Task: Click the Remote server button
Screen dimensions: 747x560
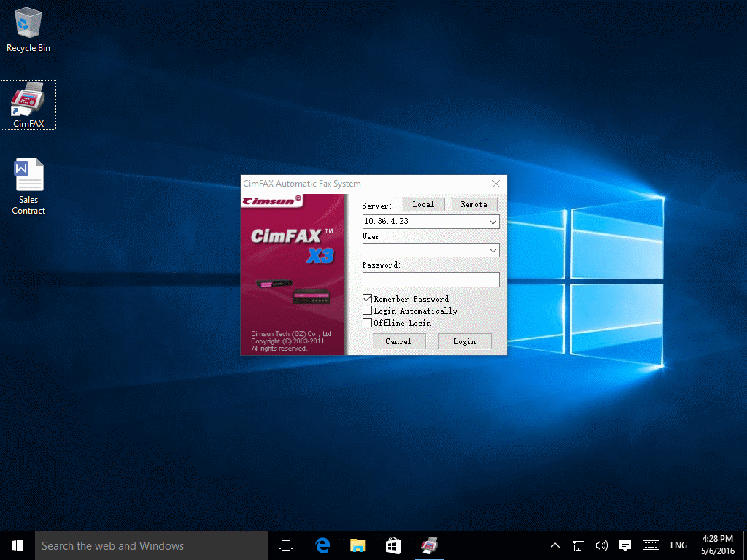Action: (474, 204)
